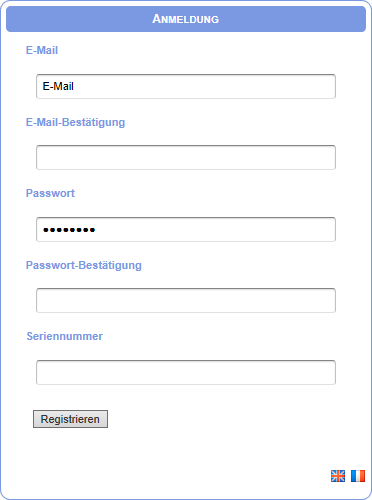Click the E-Mail text typed inside the field

[x=58, y=86]
